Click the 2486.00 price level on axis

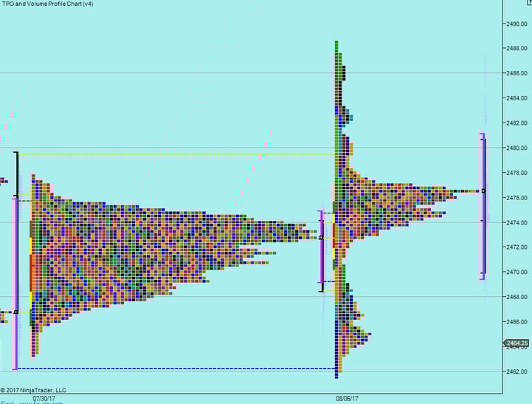point(517,73)
